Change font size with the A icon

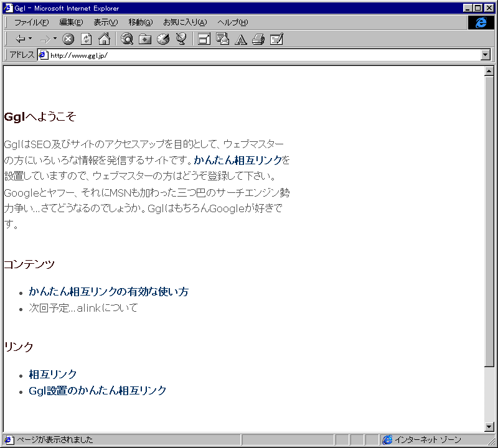click(241, 39)
